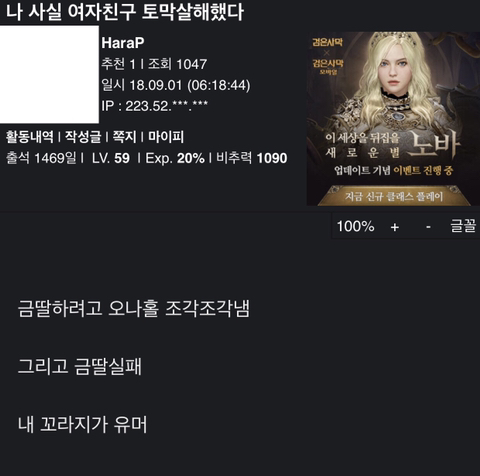Open the 활동내역 activity history link
The width and height of the screenshot is (480, 476).
29,137
